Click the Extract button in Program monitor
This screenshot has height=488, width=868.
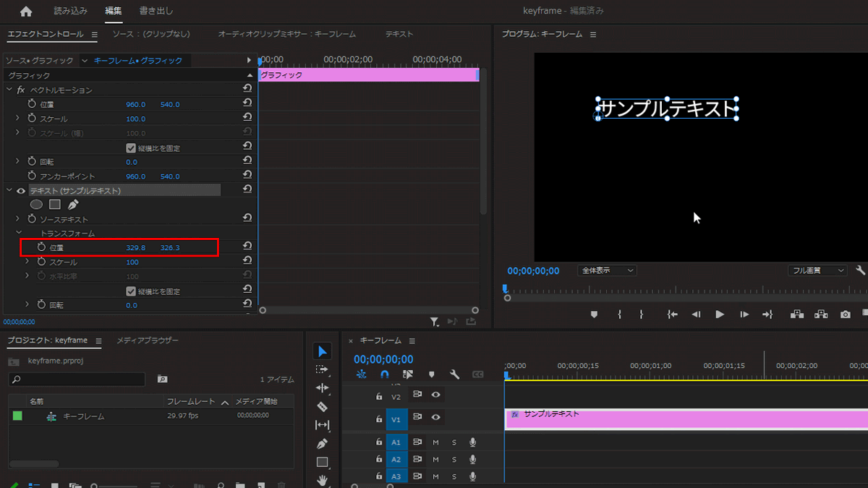[x=821, y=314]
